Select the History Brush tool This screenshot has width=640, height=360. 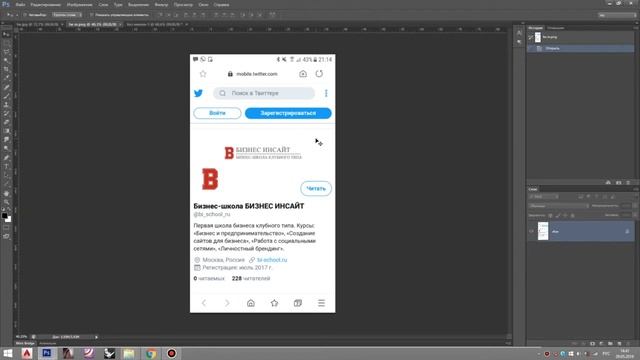coord(6,113)
